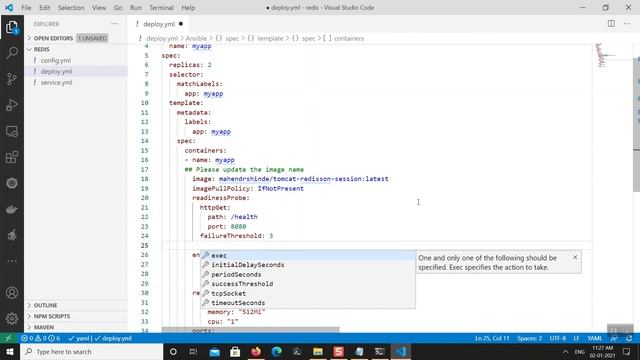Open the Manage gear icon
640x360 pixels.
[12, 318]
